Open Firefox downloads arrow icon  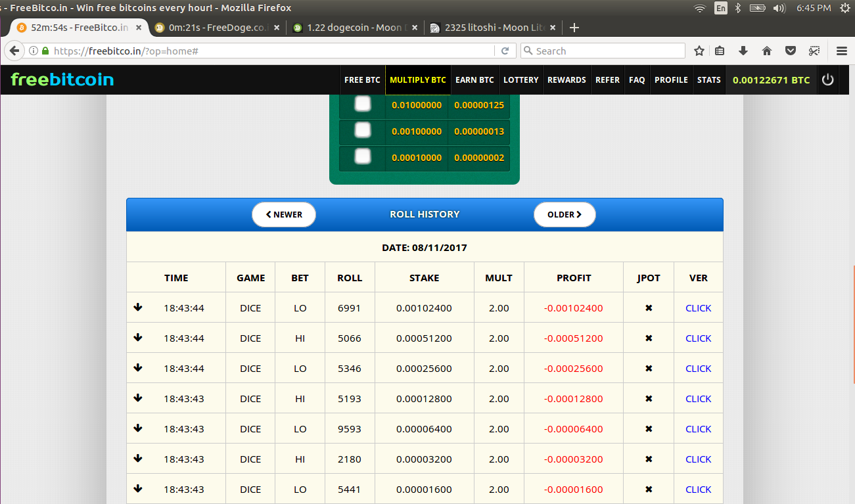(743, 51)
